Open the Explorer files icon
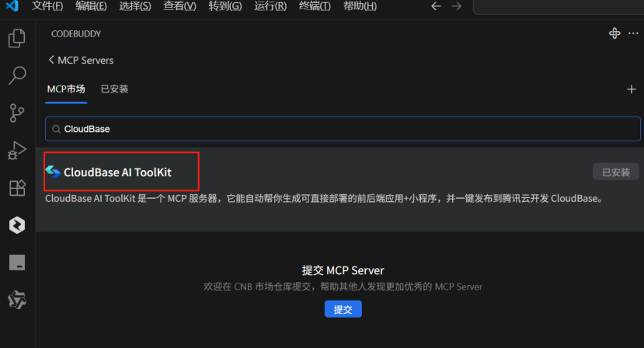Screen dimensions: 644x348 click(17, 38)
